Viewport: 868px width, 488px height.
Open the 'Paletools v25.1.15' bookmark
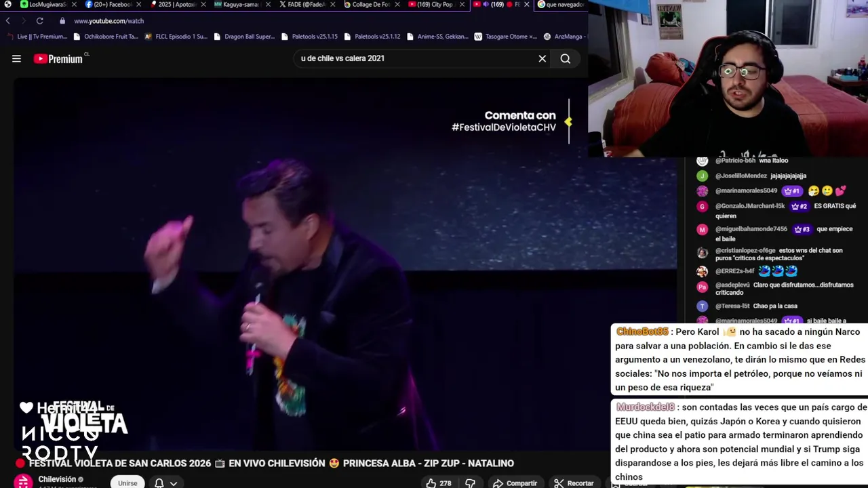click(x=309, y=37)
